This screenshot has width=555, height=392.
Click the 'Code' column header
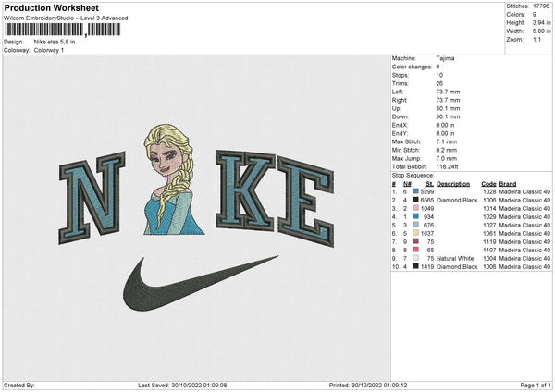488,184
